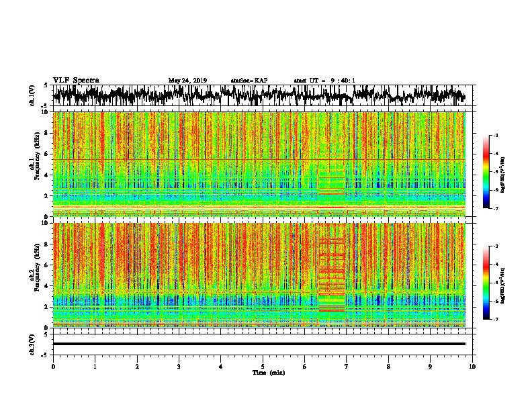Click the 'Time (min)' x-axis label

click(x=269, y=373)
